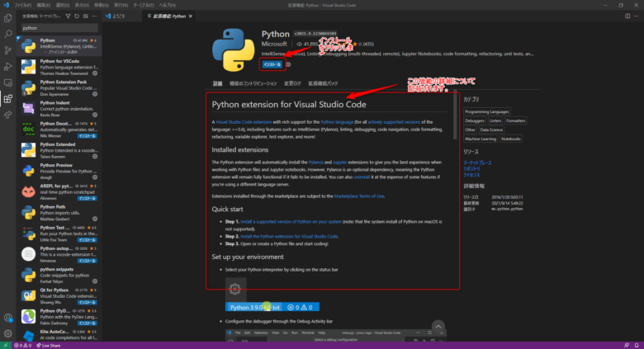Open manage gear for Python Extension Pack
This screenshot has height=349, width=644.
pos(95,94)
